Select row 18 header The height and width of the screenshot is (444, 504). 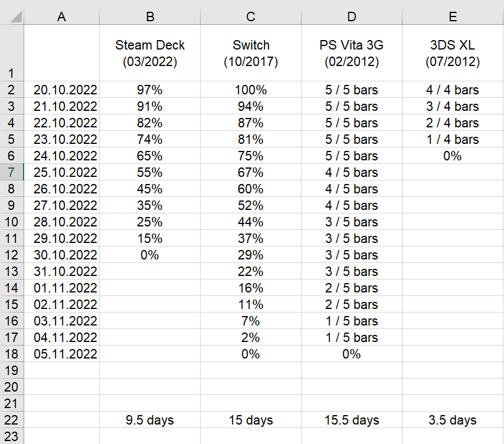(12, 354)
